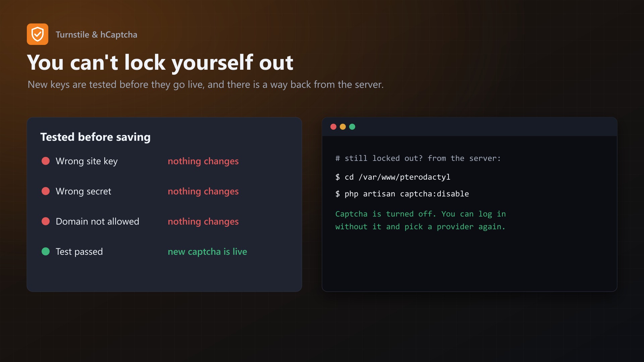Click the red dot beside Wrong site key
Screen dimensions: 644x362
(x=46, y=161)
